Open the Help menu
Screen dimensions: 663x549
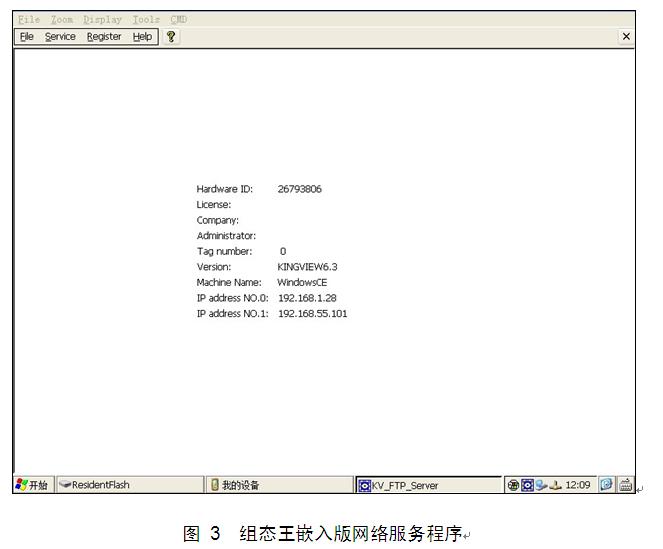click(x=143, y=37)
